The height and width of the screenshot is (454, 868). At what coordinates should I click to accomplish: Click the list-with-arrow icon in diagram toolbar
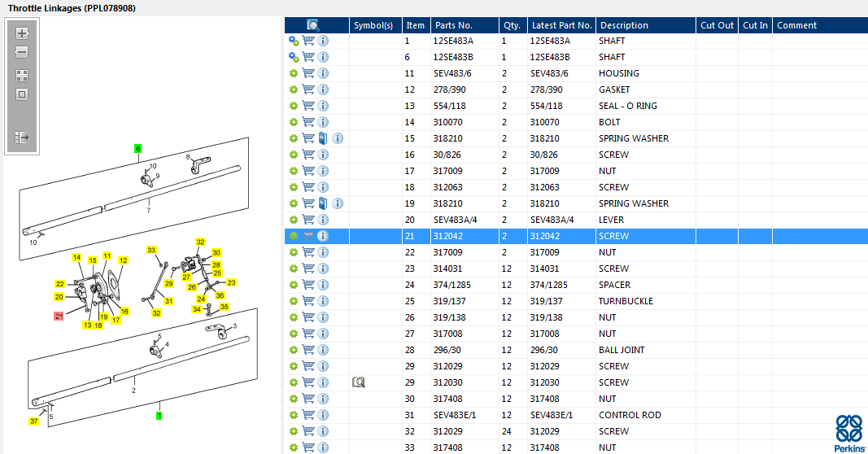click(22, 138)
